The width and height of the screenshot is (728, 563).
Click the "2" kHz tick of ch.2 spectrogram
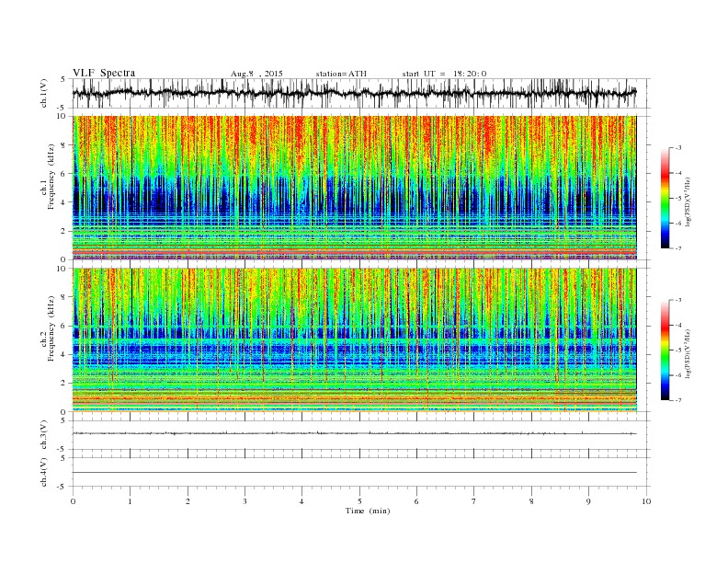coord(64,384)
